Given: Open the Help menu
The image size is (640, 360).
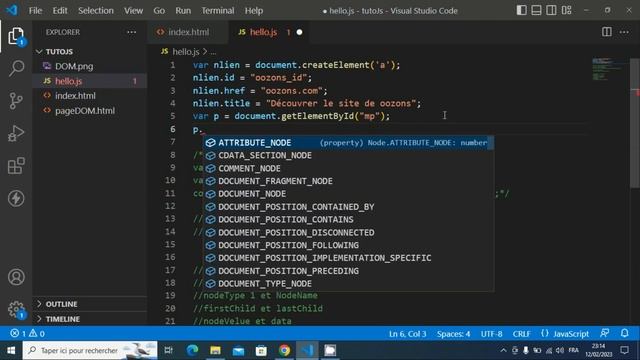Looking at the screenshot, I should tap(253, 11).
